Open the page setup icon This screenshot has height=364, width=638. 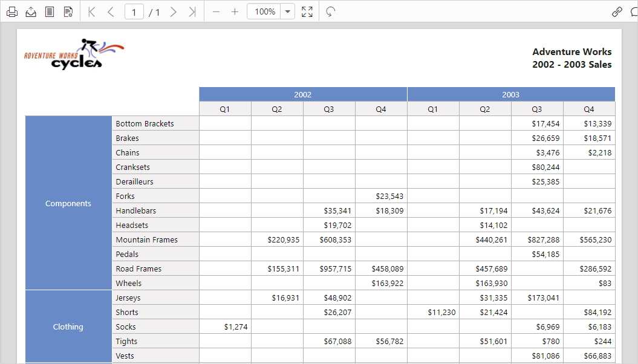68,12
